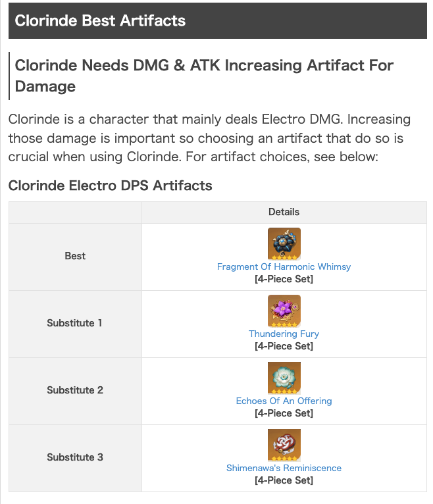Viewport: 433px width, 504px height.
Task: Click the Clorinde Electro DPS Artifacts heading
Action: pos(110,186)
